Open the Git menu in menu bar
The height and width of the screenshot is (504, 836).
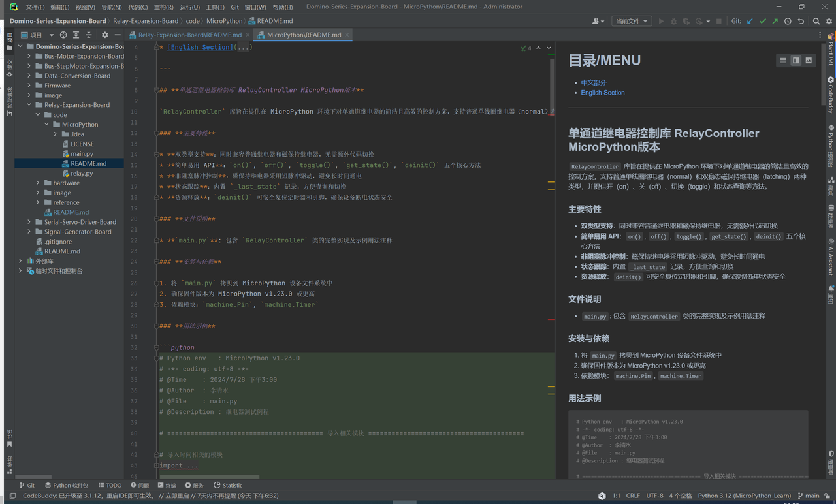(x=234, y=7)
